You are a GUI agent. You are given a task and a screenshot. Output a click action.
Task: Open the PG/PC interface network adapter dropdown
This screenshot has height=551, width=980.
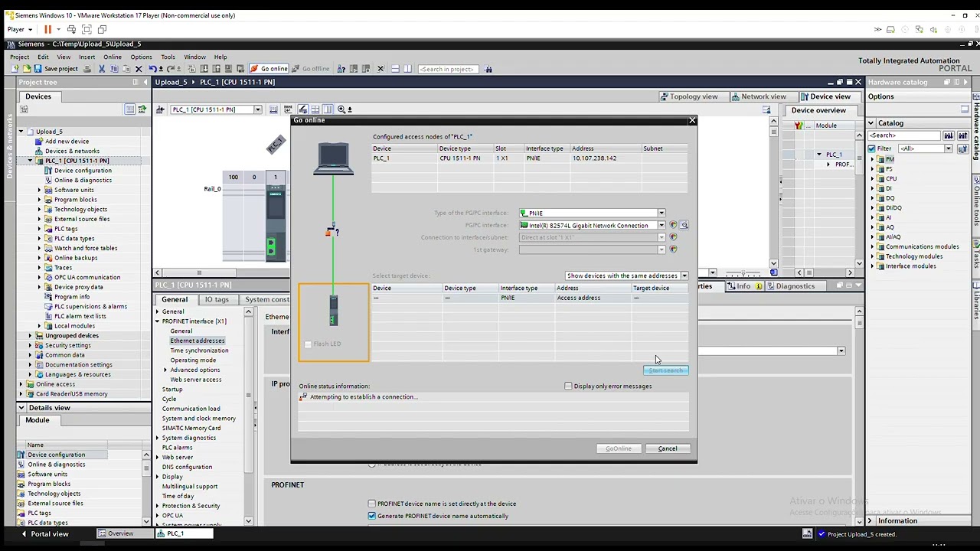[x=661, y=225]
